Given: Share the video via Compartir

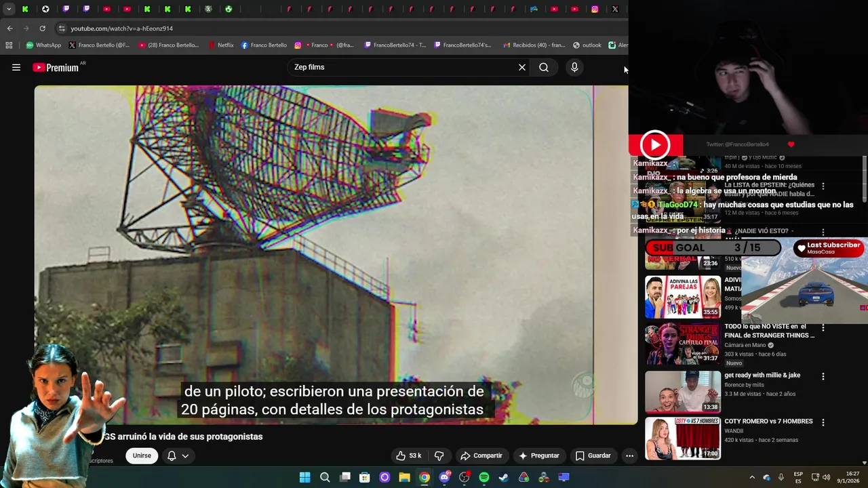Looking at the screenshot, I should click(481, 455).
